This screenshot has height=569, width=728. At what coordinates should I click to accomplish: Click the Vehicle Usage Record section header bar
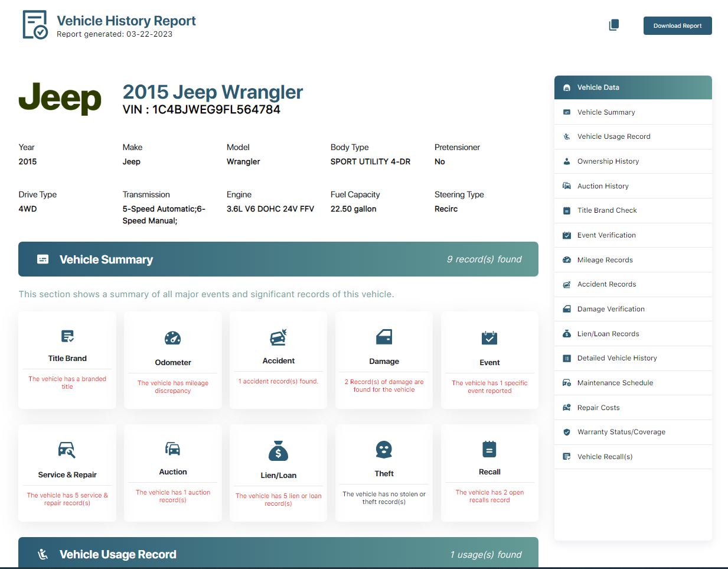tap(278, 553)
